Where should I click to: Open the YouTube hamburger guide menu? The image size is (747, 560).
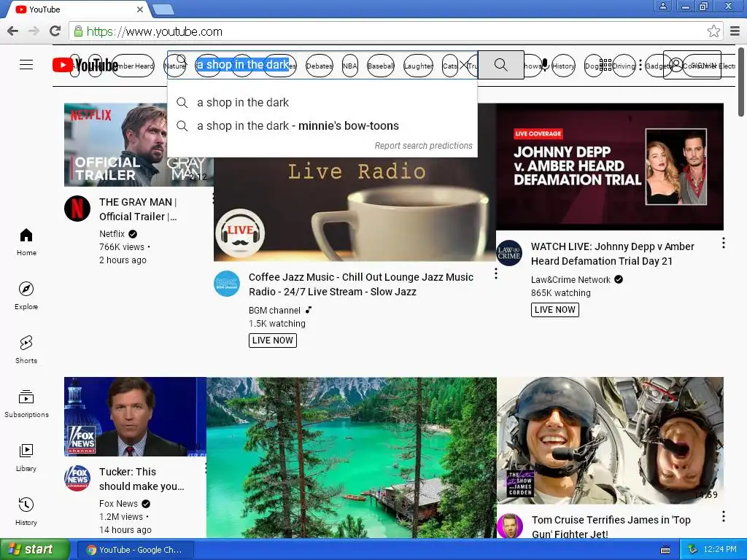point(26,65)
